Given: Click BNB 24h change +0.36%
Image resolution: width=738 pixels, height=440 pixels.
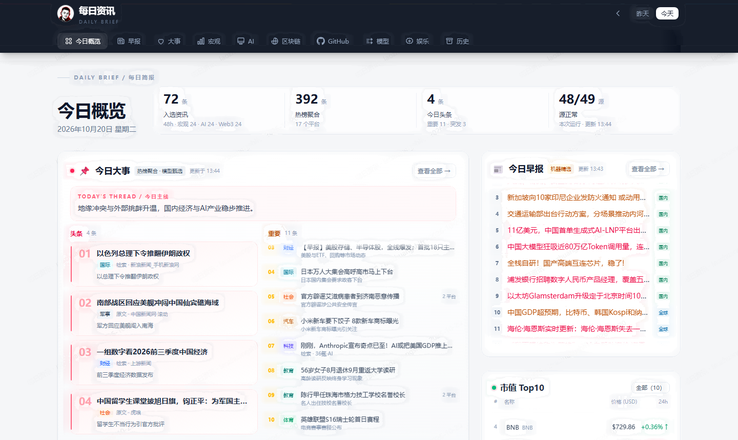Looking at the screenshot, I should pos(654,427).
